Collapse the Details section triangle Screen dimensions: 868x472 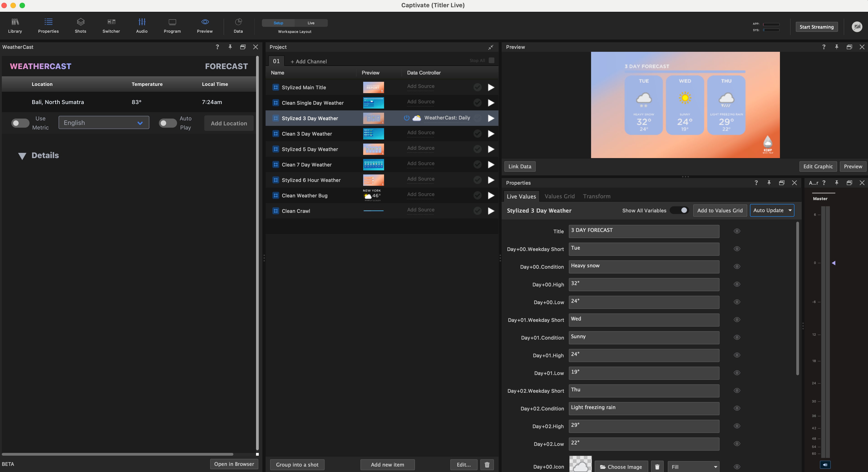pyautogui.click(x=22, y=156)
